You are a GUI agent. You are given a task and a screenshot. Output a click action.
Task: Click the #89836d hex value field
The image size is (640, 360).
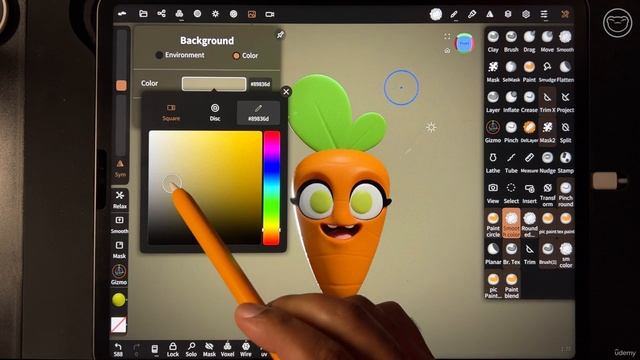point(260,84)
